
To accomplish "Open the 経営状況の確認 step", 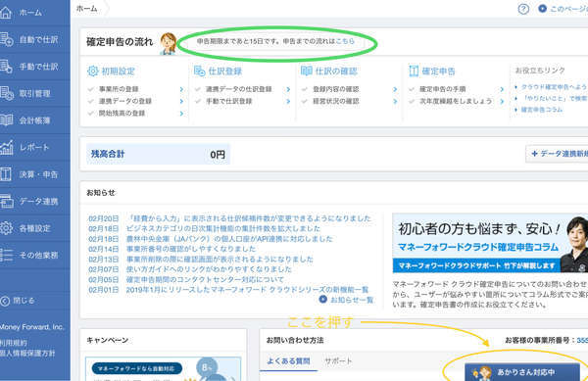I will pyautogui.click(x=336, y=101).
